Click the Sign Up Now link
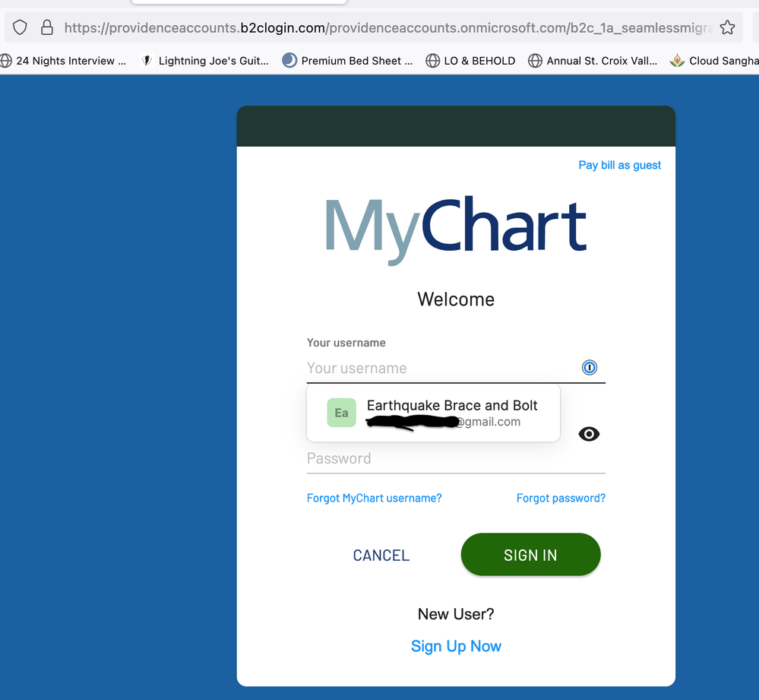The width and height of the screenshot is (759, 700). (456, 646)
